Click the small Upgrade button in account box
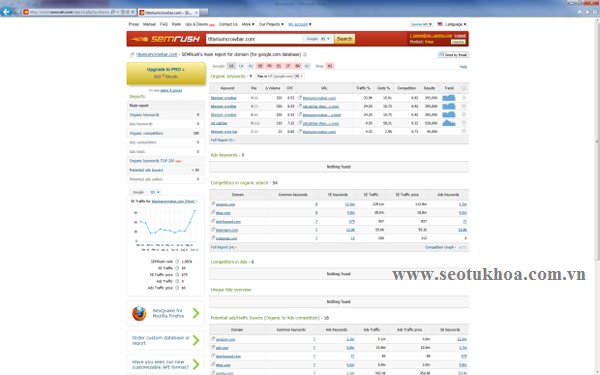The image size is (600, 375). pos(458,42)
